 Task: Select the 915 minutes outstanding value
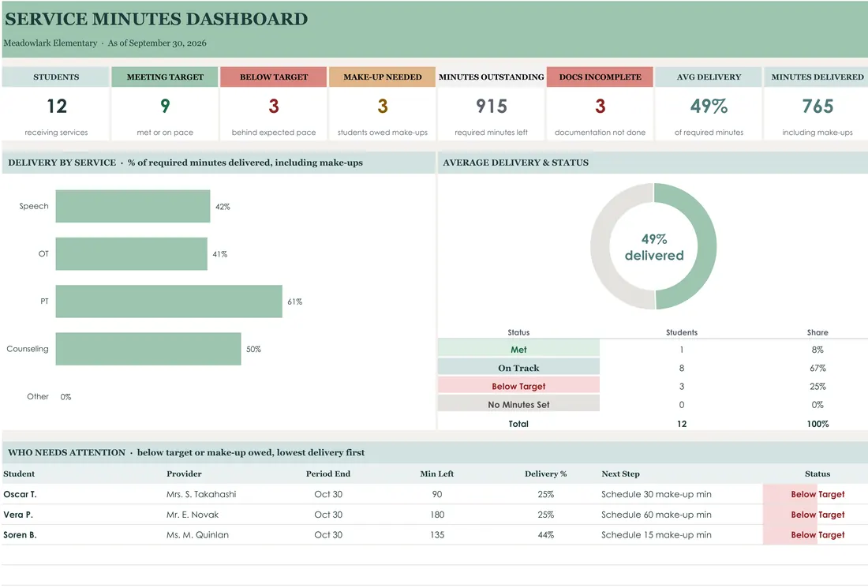[492, 107]
